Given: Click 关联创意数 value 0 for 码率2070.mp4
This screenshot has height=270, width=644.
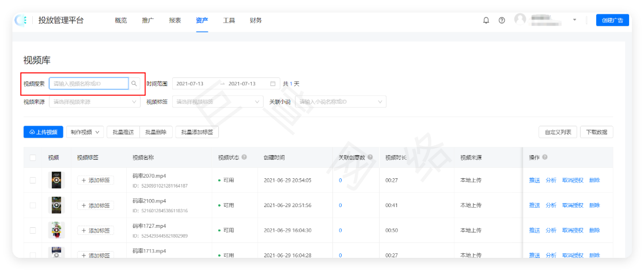Looking at the screenshot, I should [x=340, y=180].
